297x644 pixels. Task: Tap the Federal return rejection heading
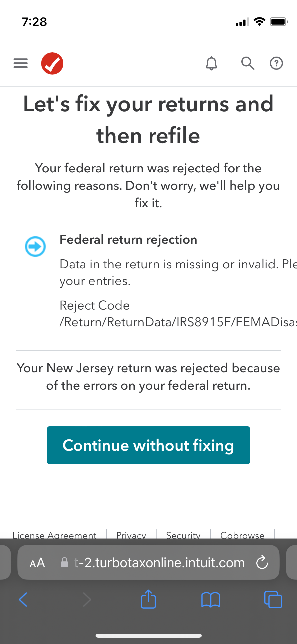click(x=128, y=240)
